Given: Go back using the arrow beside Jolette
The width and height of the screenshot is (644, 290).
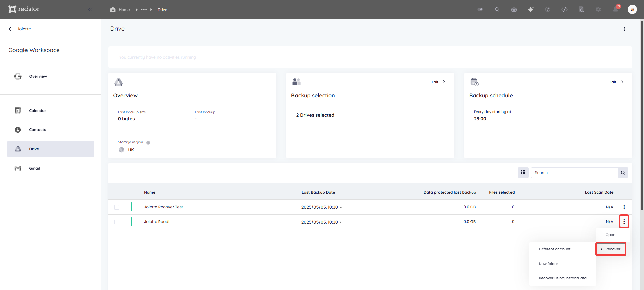Looking at the screenshot, I should (10, 29).
